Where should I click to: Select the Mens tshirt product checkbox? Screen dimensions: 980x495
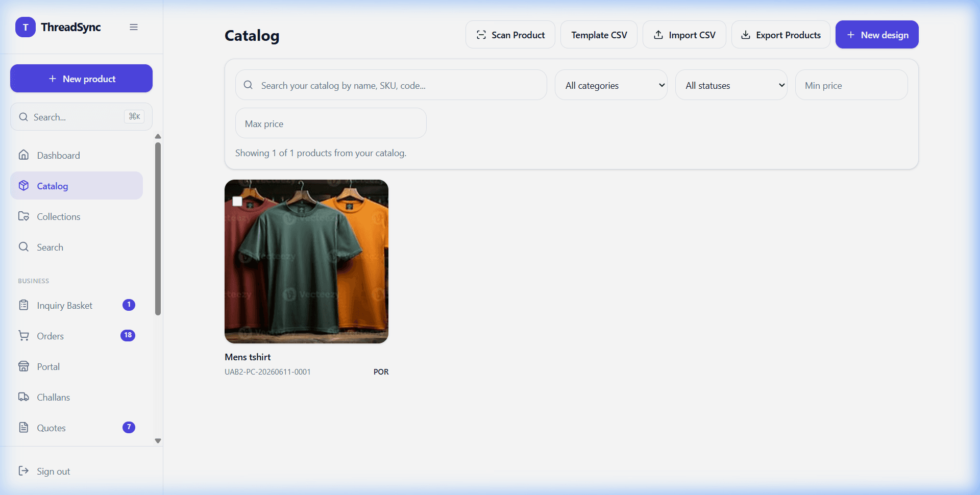coord(237,201)
